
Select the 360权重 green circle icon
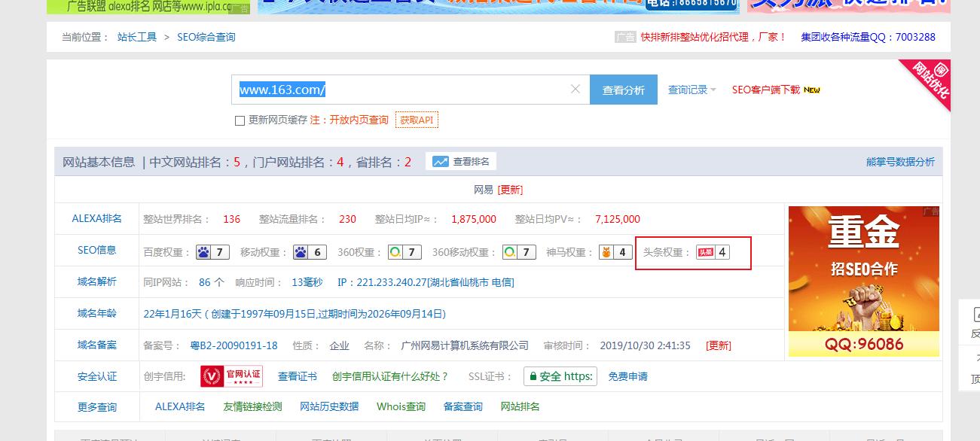click(x=396, y=252)
